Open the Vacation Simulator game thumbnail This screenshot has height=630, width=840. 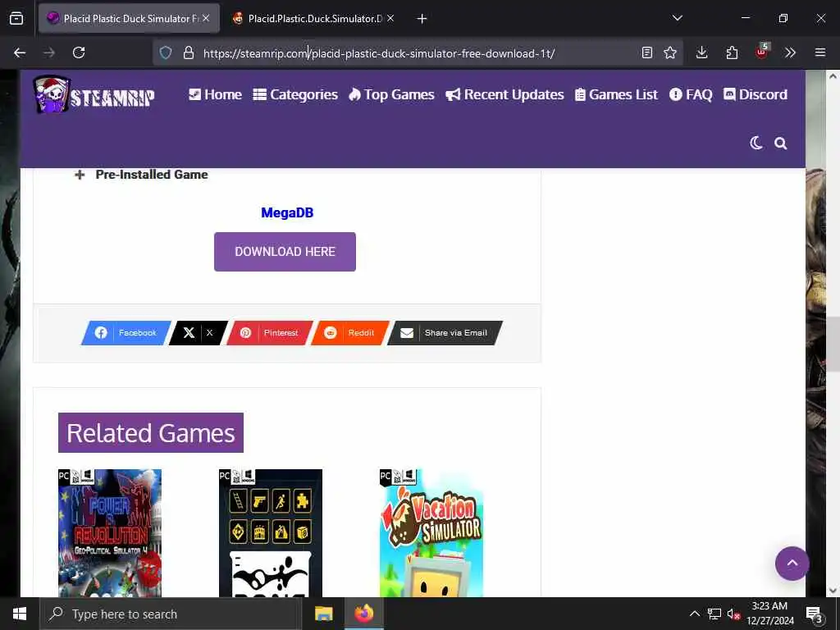coord(431,533)
